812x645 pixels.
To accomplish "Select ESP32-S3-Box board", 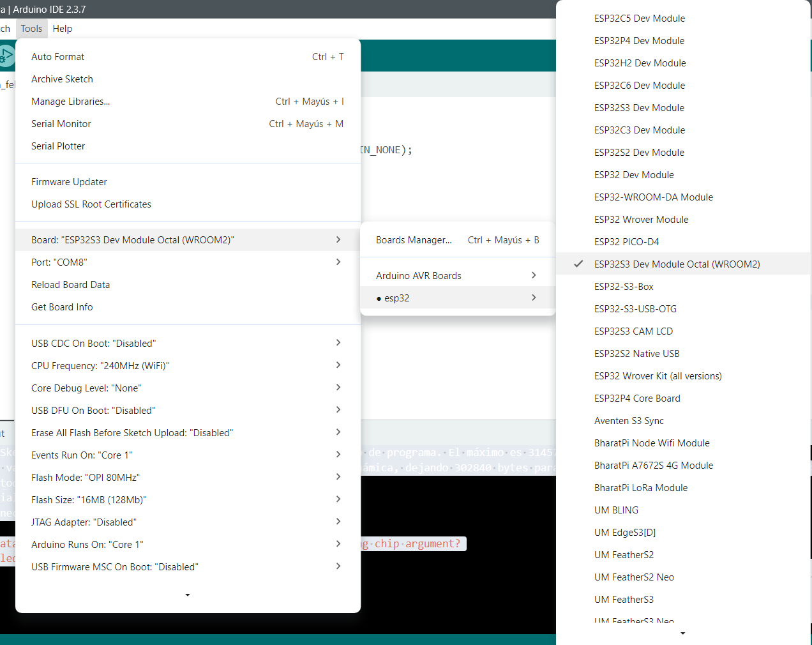I will pyautogui.click(x=684, y=287).
